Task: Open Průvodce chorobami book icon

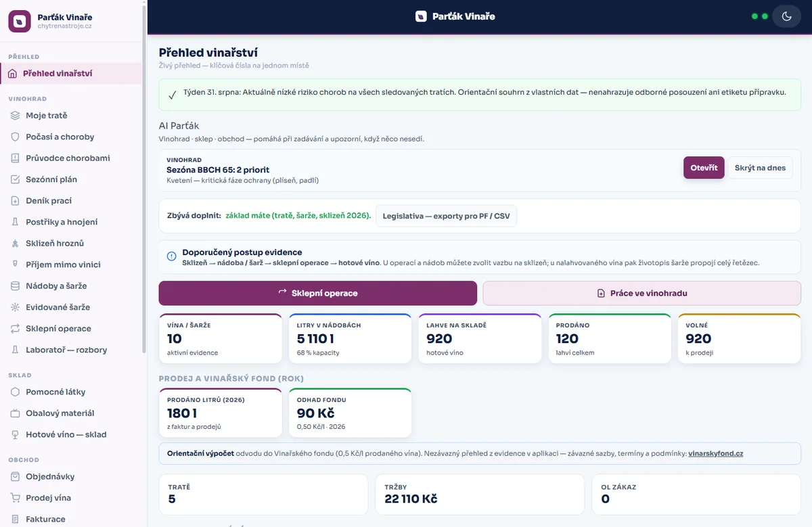Action: (x=15, y=158)
